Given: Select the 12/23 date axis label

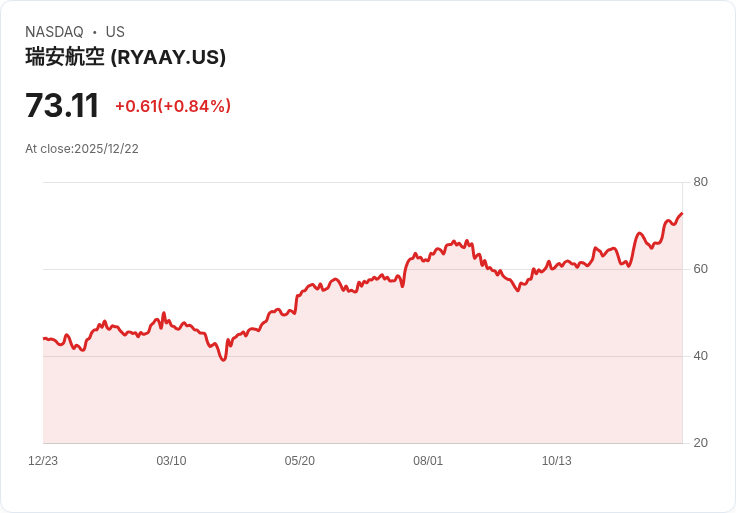Looking at the screenshot, I should tap(43, 461).
